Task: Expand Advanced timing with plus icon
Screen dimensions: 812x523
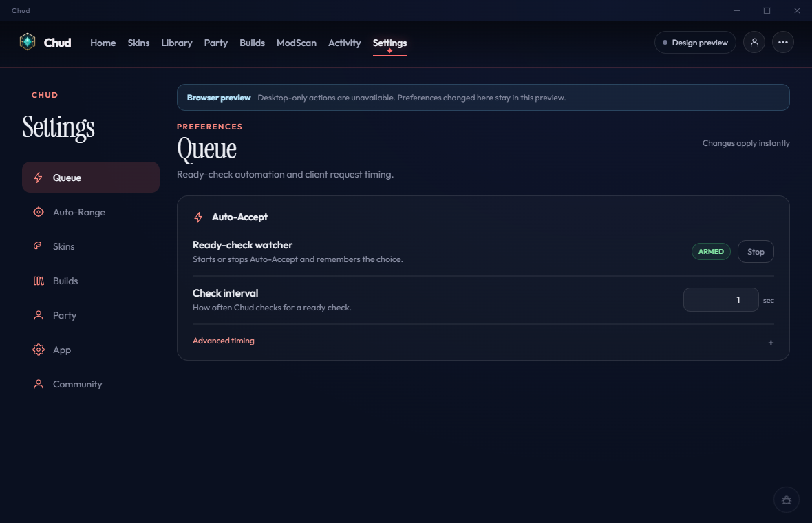Action: 771,343
